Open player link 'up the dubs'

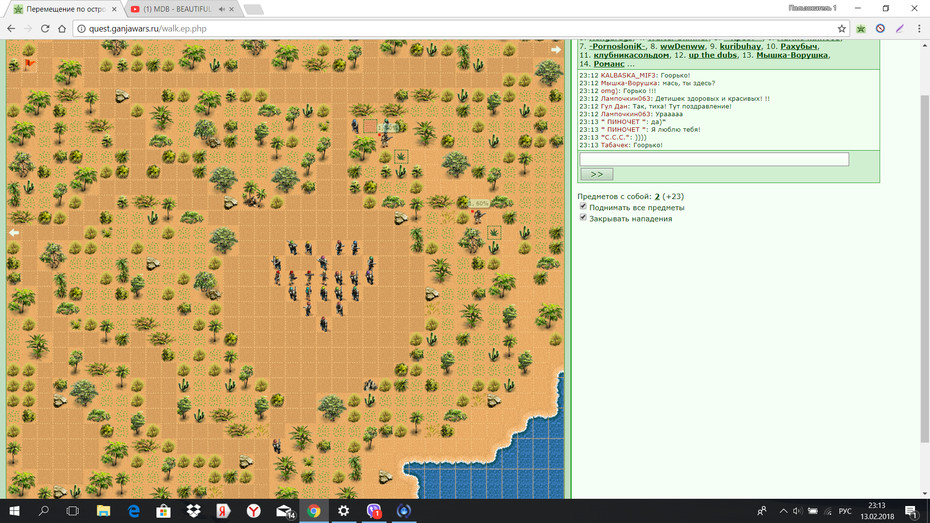[712, 55]
